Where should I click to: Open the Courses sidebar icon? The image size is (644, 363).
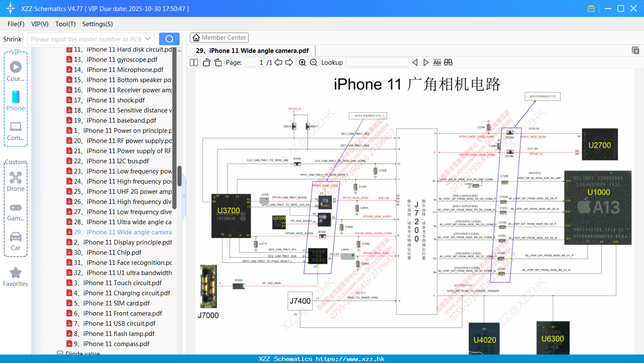pos(16,71)
